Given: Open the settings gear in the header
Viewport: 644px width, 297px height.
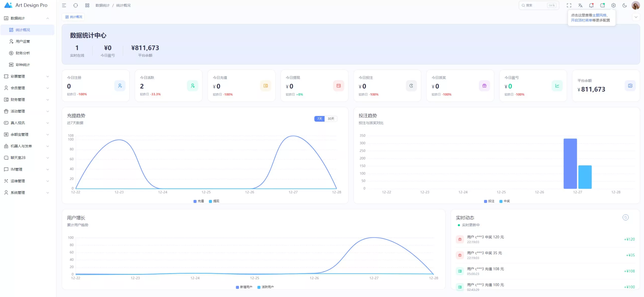Looking at the screenshot, I should [x=613, y=5].
